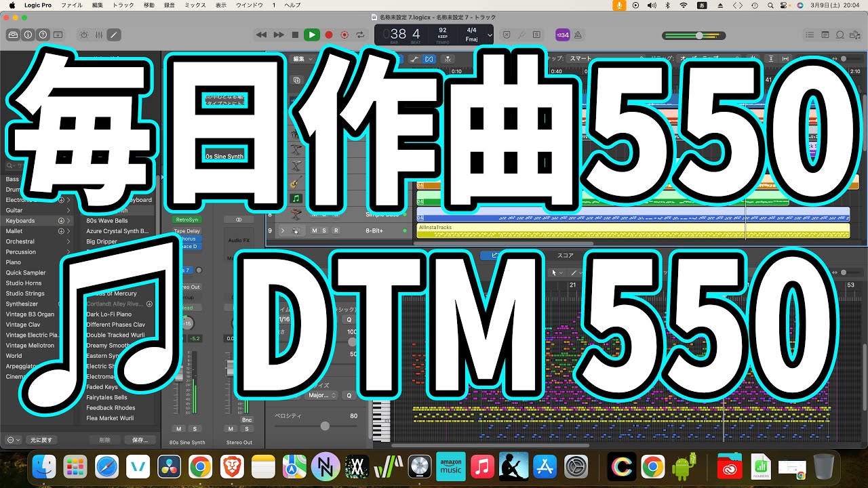The width and height of the screenshot is (868, 488).
Task: Click the search magnifier icon in the Library
Action: 7,165
